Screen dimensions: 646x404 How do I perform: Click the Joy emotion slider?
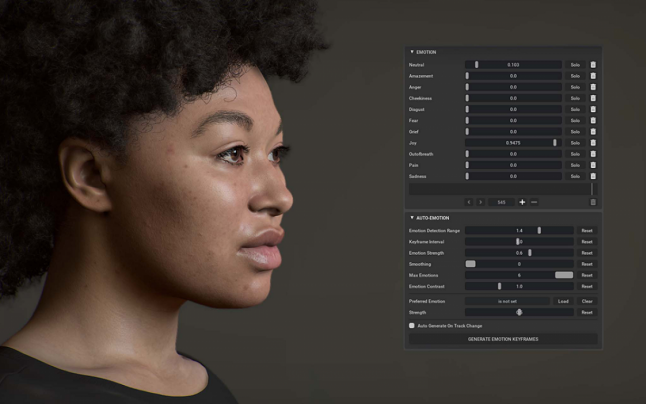tap(513, 142)
